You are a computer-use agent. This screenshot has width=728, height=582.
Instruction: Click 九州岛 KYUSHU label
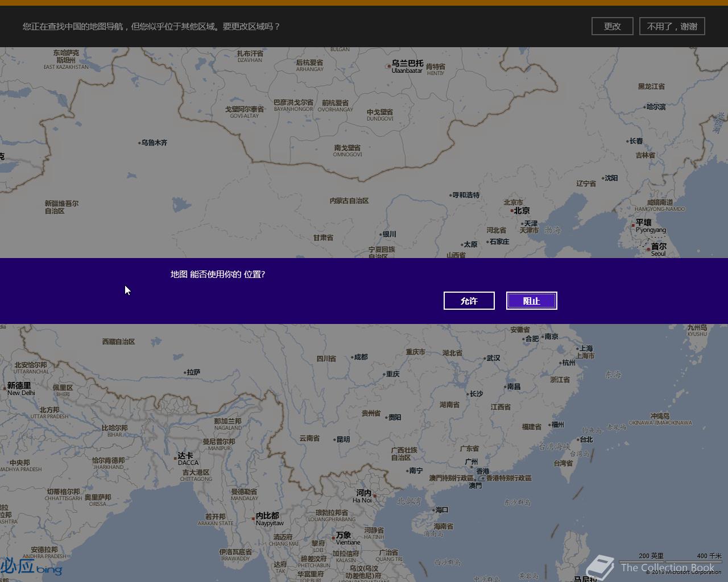(697, 330)
